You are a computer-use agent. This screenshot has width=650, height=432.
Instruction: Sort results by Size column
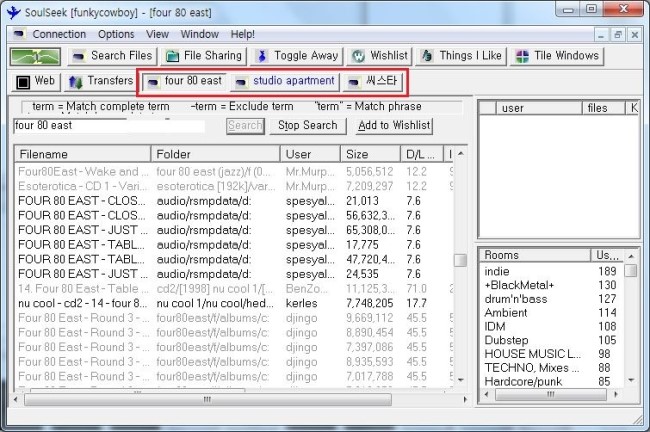pos(370,154)
